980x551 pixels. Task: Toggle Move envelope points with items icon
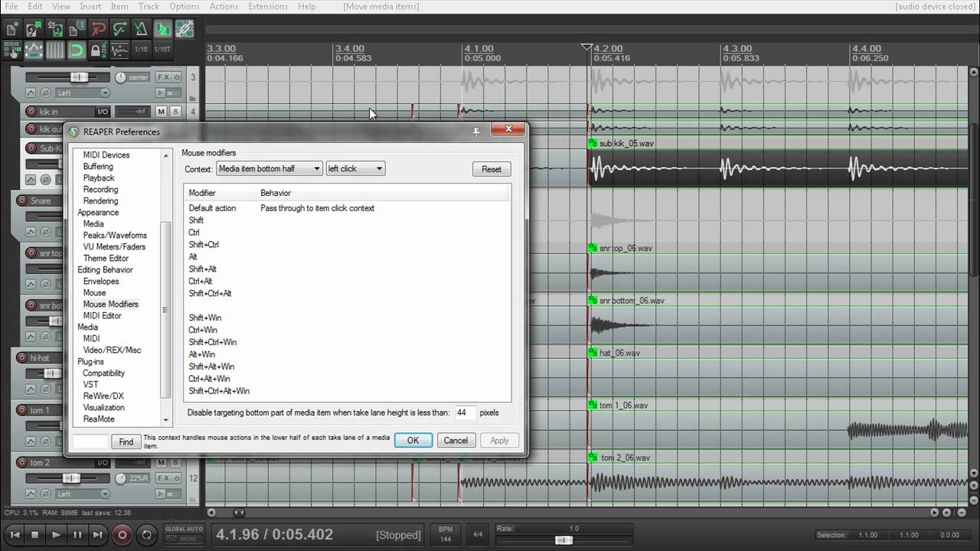34,51
